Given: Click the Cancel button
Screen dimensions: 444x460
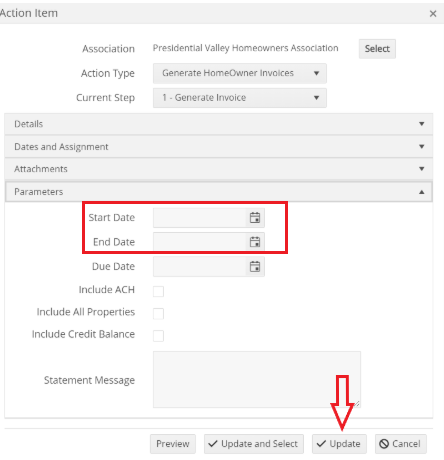Looking at the screenshot, I should pyautogui.click(x=400, y=444).
